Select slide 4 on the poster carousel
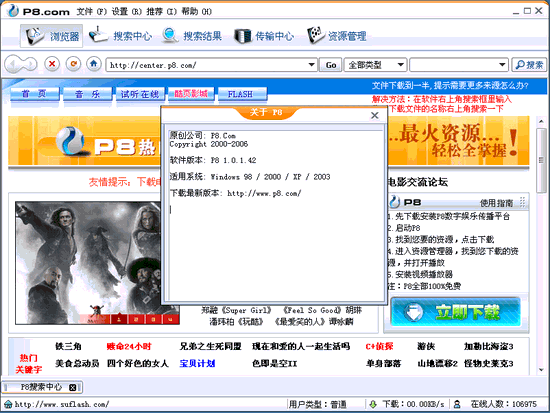Image resolution: width=550 pixels, height=413 pixels. 170,319
